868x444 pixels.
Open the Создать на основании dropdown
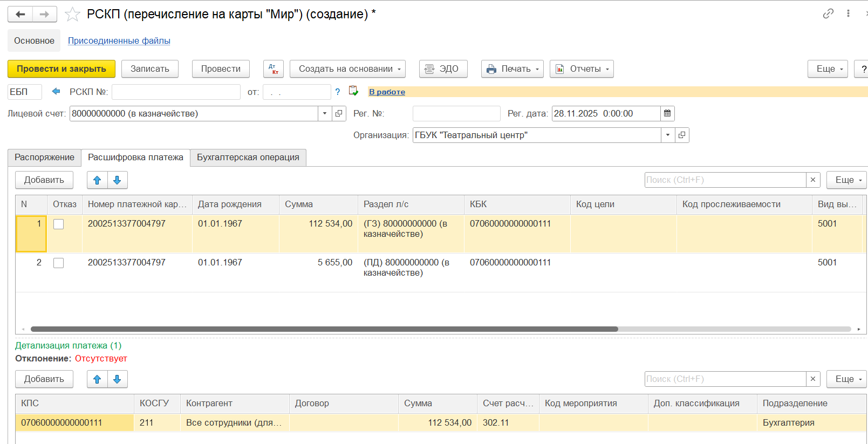click(x=347, y=69)
